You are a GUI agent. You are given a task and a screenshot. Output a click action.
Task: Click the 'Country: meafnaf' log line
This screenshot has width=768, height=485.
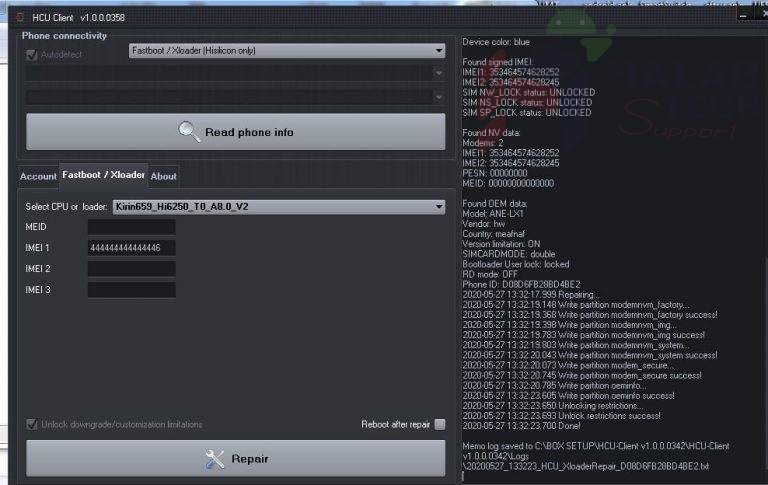[x=493, y=234]
